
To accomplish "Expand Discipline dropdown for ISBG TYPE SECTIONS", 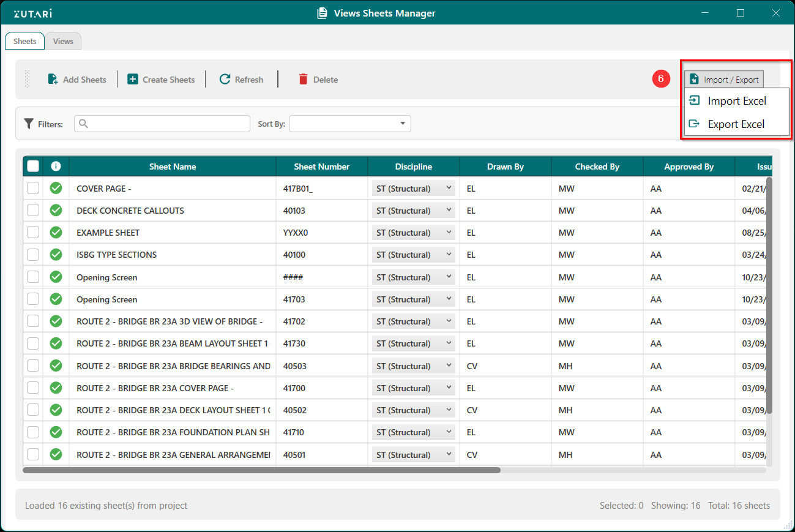I will [x=413, y=255].
